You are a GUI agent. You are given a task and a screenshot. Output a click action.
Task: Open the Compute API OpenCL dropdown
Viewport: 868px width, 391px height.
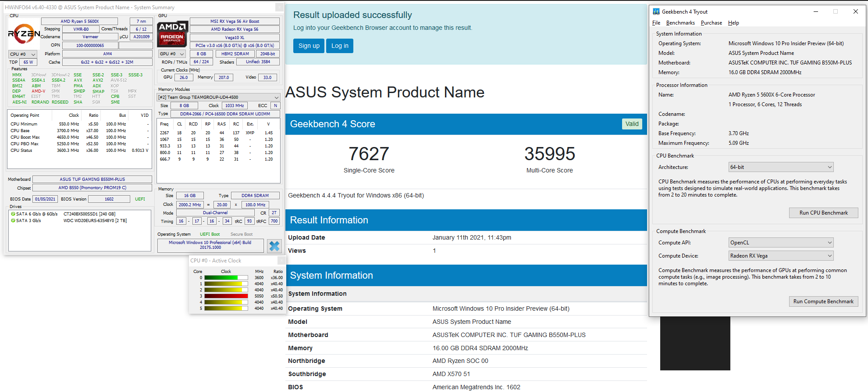(x=781, y=243)
